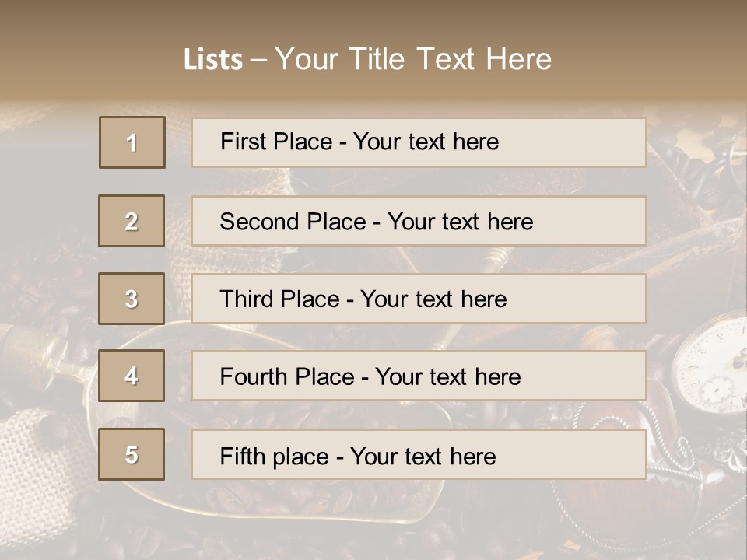Click the word Second in the list
The width and height of the screenshot is (747, 560).
click(x=260, y=221)
